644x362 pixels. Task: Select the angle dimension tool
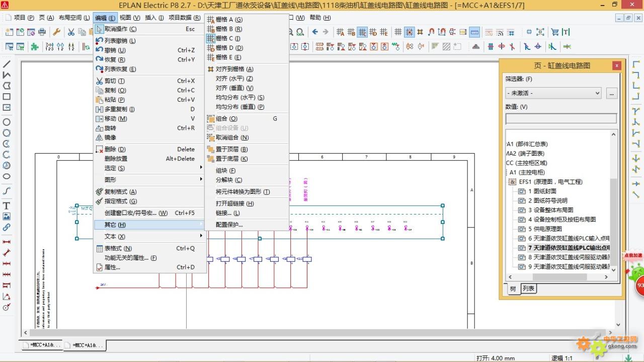coord(7,297)
